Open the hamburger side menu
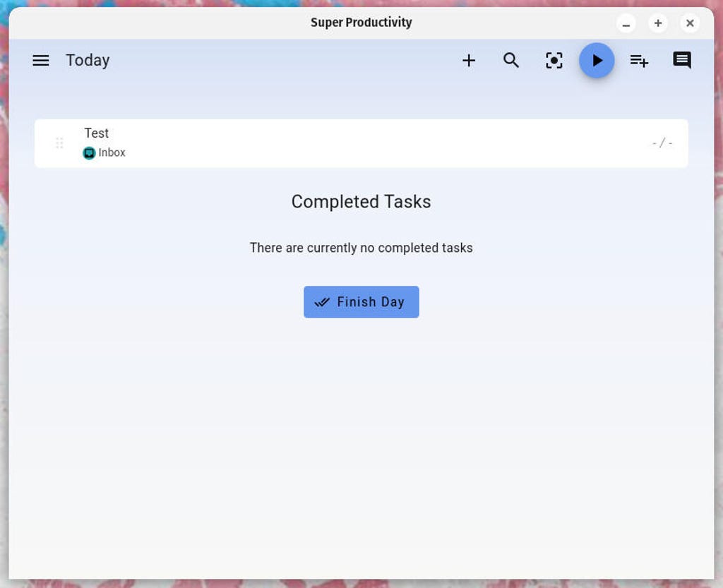 [40, 61]
